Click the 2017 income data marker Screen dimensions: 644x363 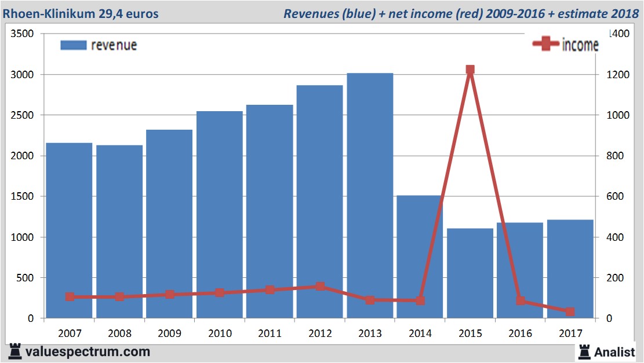point(570,311)
